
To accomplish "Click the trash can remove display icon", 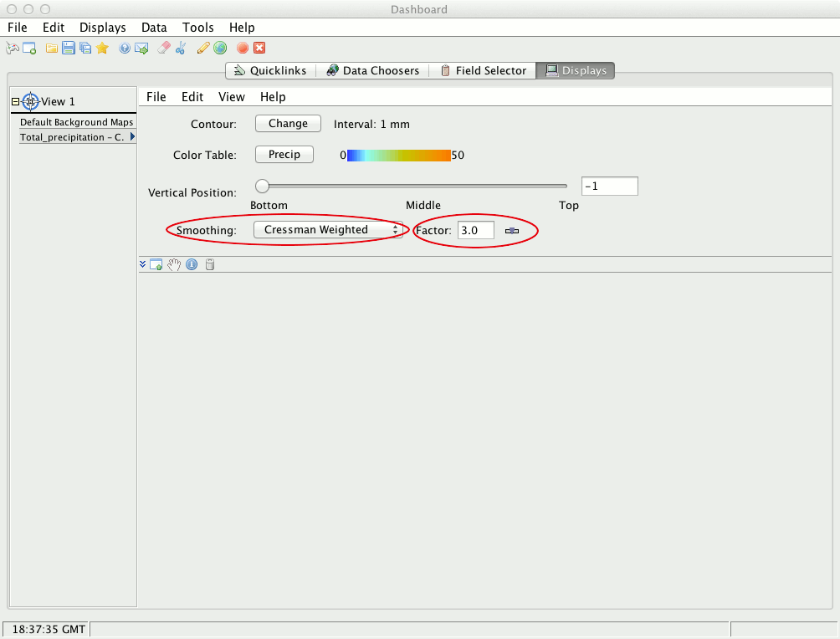I will 210,265.
